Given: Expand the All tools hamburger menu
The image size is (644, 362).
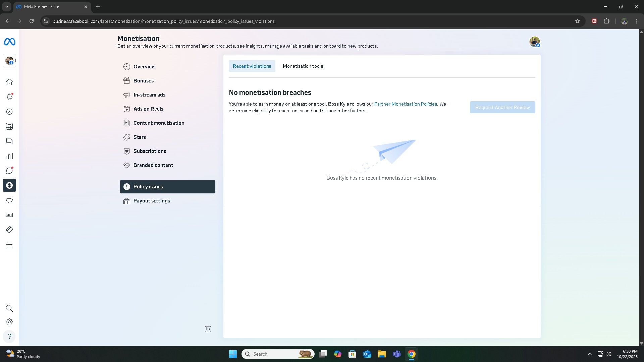Looking at the screenshot, I should point(9,245).
